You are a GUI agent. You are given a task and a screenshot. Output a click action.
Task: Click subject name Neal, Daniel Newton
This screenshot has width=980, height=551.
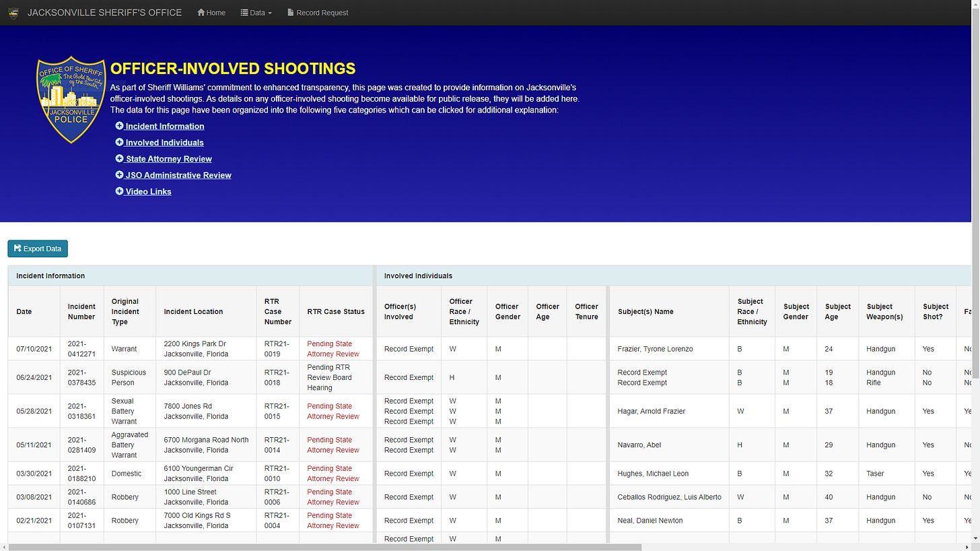650,521
